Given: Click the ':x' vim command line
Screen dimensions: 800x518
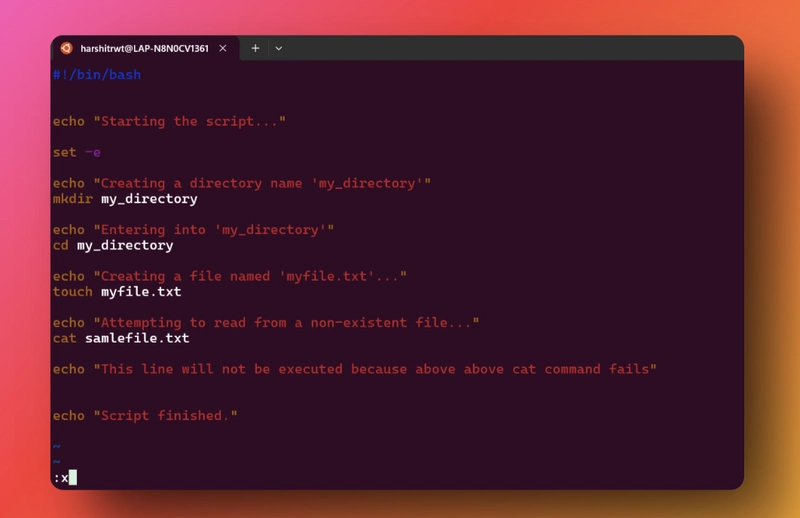Looking at the screenshot, I should coord(61,478).
